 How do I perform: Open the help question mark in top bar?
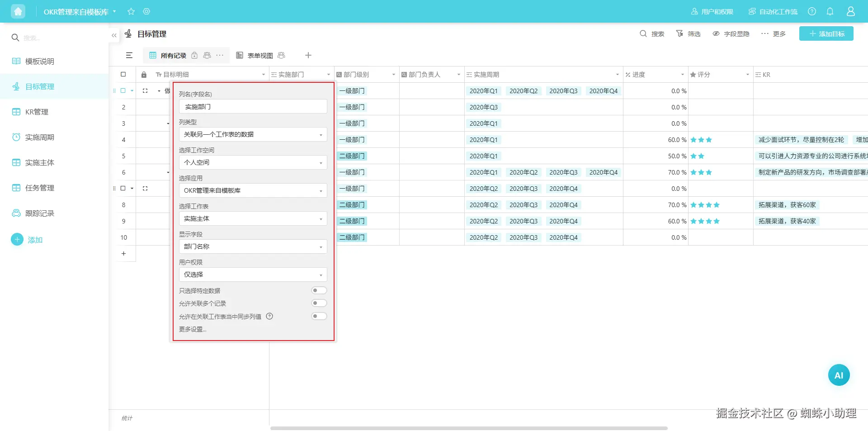(x=812, y=11)
